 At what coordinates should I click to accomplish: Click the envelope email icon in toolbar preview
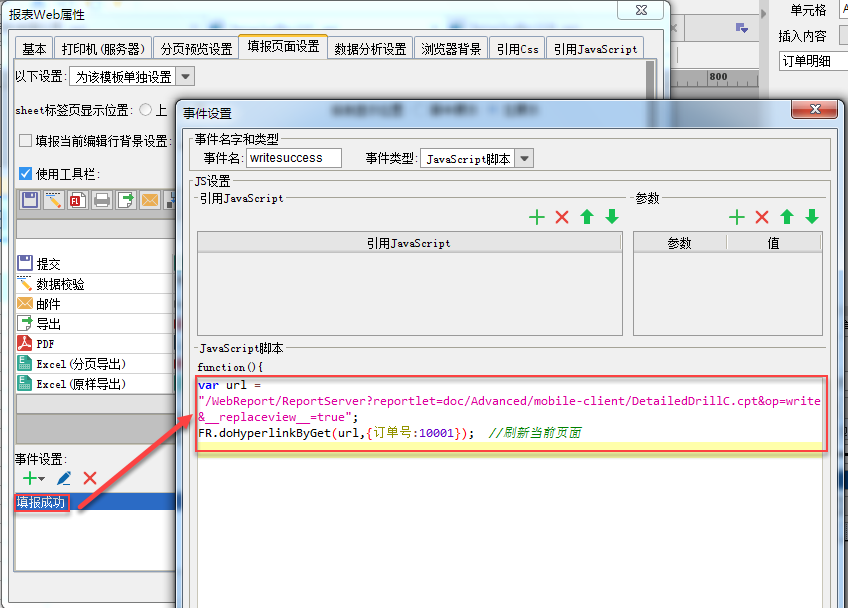click(150, 200)
